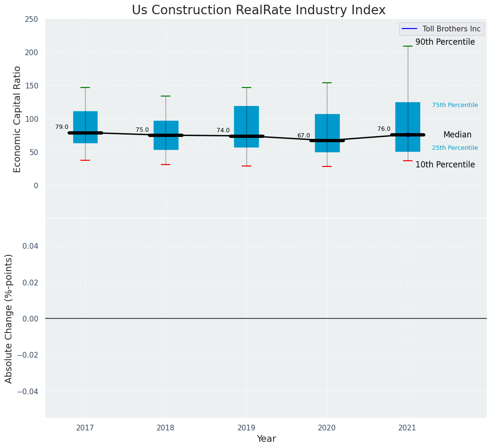Click the 2017 blue box bar

[85, 127]
